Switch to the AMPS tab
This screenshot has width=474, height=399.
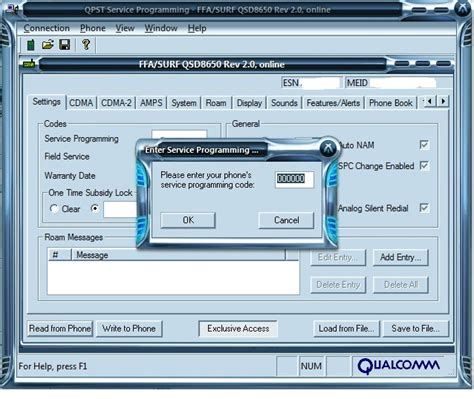tap(151, 103)
